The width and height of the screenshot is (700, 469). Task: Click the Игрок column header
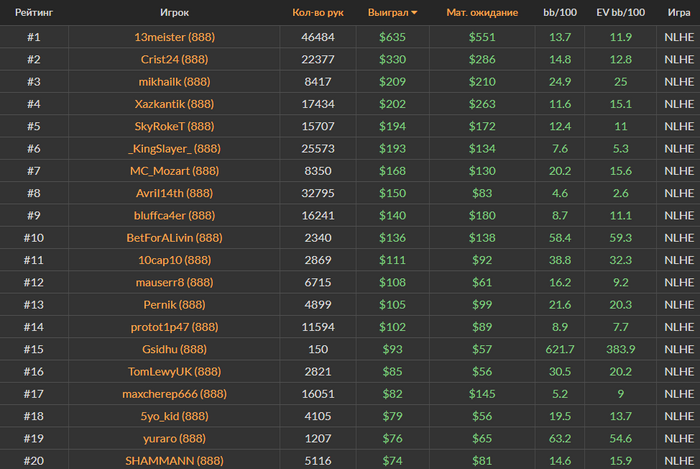pyautogui.click(x=175, y=12)
